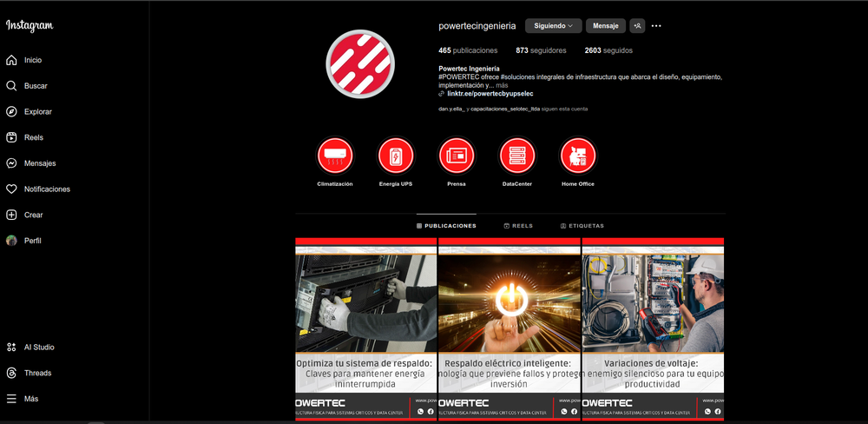The image size is (868, 424).
Task: Click the Crear plus icon
Action: pyautogui.click(x=11, y=215)
